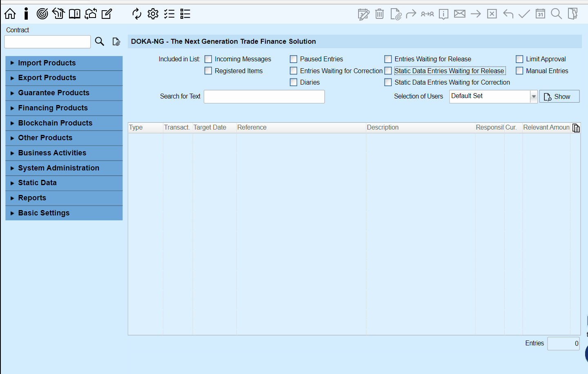Open the settings gear icon
588x374 pixels.
pos(153,14)
